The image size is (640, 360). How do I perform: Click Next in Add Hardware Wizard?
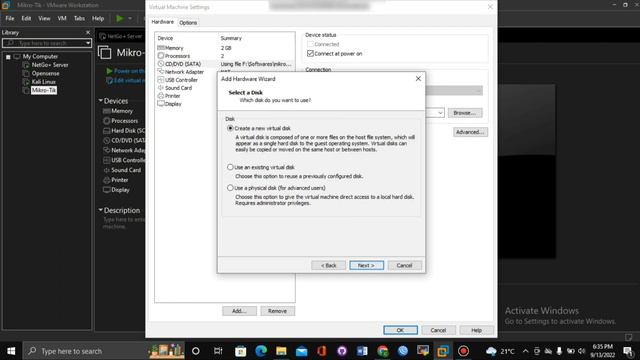pos(367,265)
